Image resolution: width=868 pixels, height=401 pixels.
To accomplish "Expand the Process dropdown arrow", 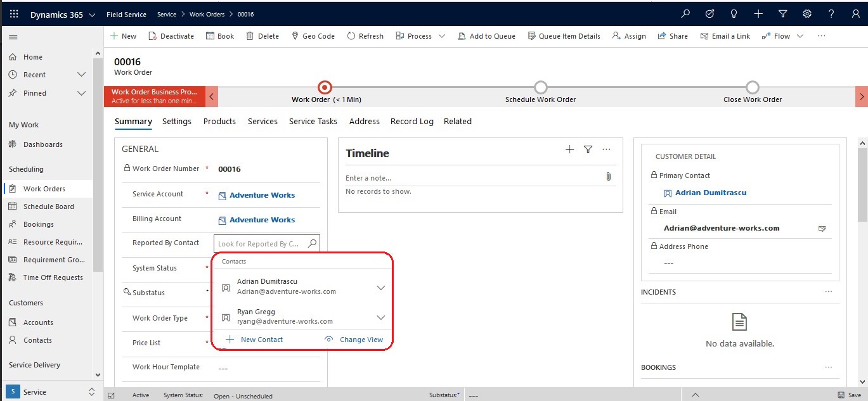I will [442, 36].
